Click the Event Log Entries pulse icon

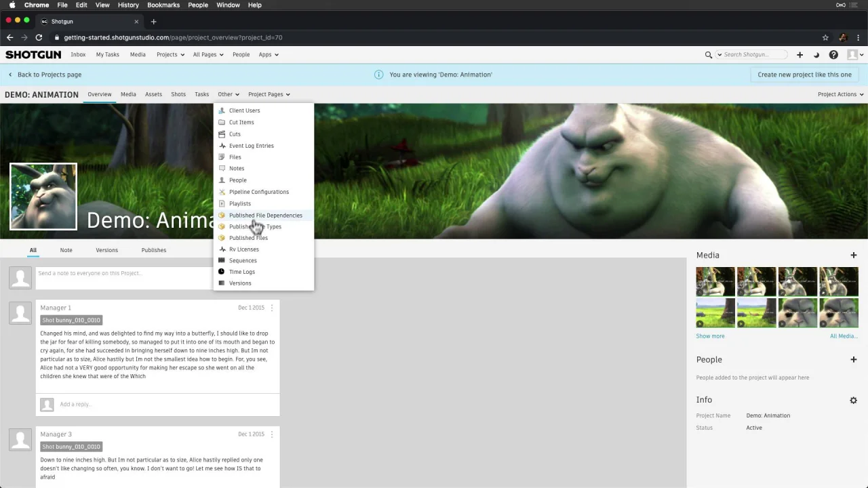pos(222,146)
